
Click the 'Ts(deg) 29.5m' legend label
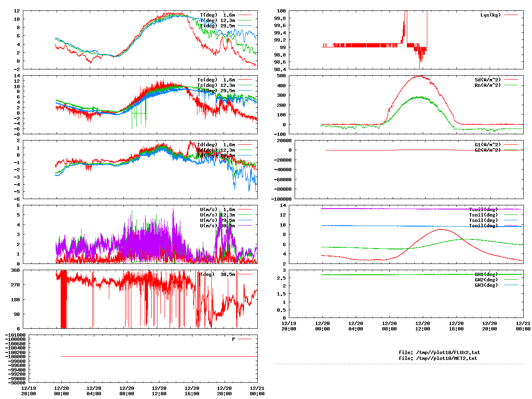pos(216,91)
